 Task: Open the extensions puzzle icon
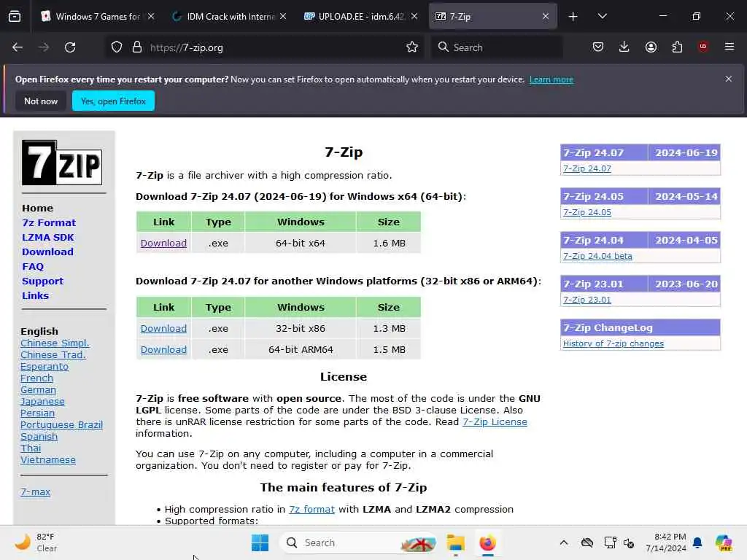click(677, 47)
